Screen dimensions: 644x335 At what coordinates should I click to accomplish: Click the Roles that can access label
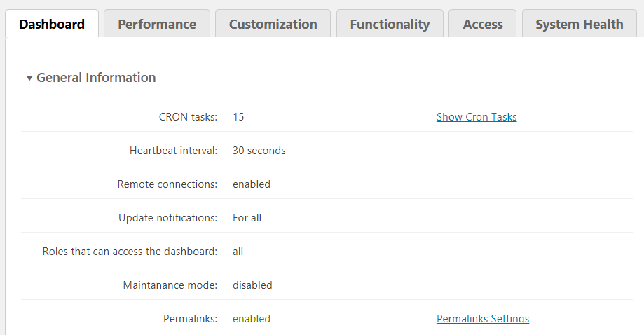pyautogui.click(x=130, y=252)
